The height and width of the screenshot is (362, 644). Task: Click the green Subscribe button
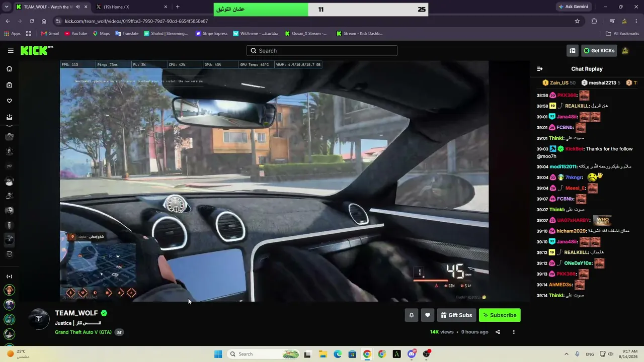click(500, 315)
